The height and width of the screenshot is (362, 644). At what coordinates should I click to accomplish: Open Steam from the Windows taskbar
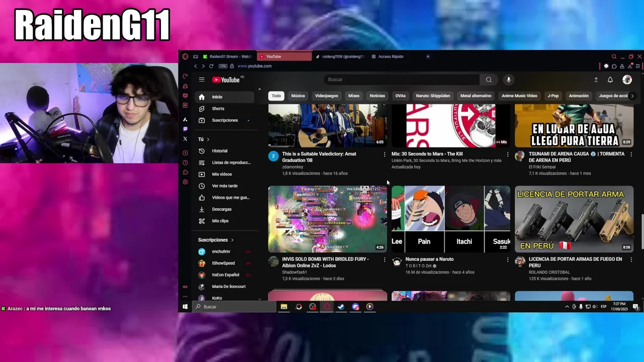click(341, 307)
